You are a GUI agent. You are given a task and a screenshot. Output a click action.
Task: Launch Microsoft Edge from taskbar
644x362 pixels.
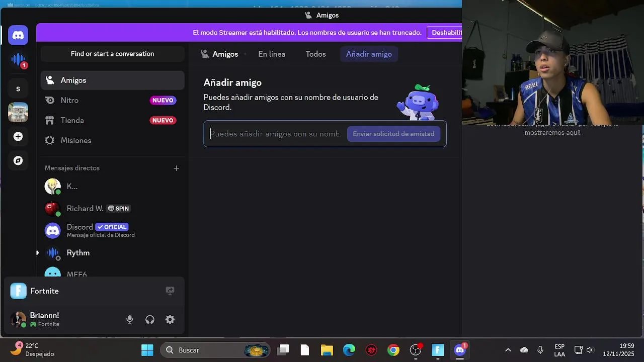(x=349, y=350)
